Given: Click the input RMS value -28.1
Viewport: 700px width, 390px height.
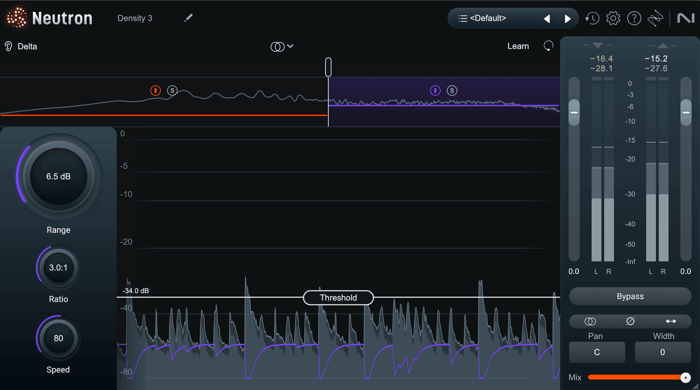Looking at the screenshot, I should [x=601, y=68].
